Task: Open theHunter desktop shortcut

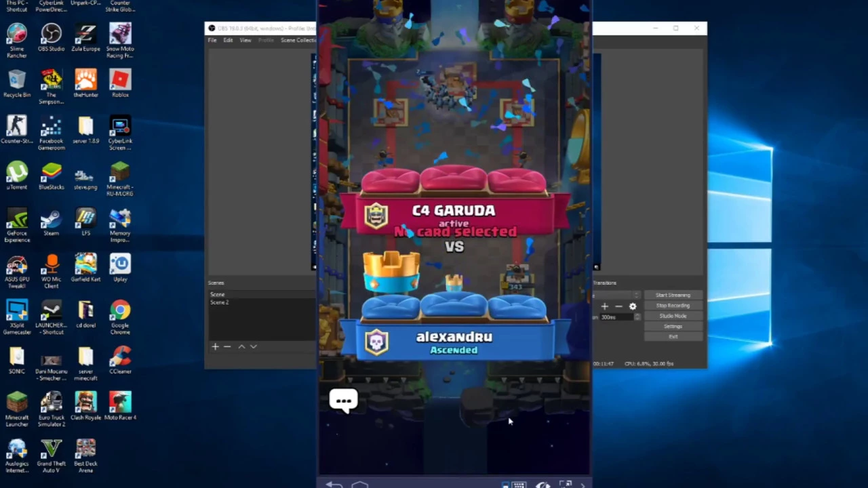Action: point(85,83)
